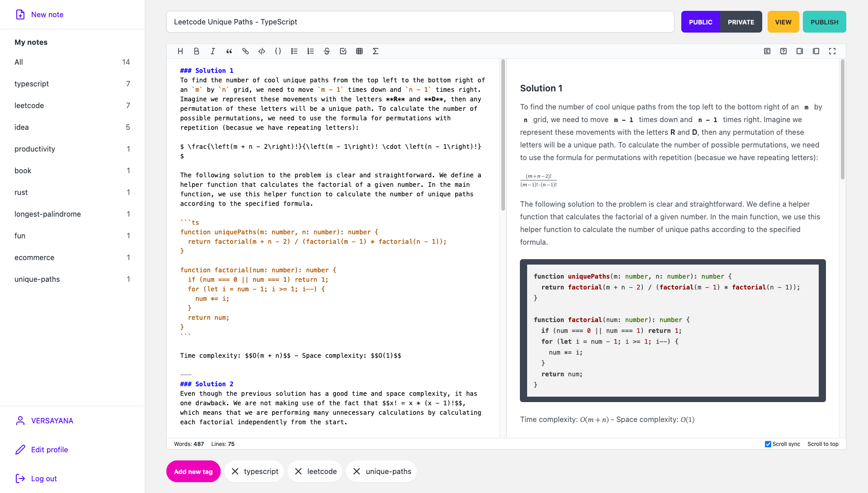Apply strikethrough formatting
868x493 pixels.
point(327,51)
